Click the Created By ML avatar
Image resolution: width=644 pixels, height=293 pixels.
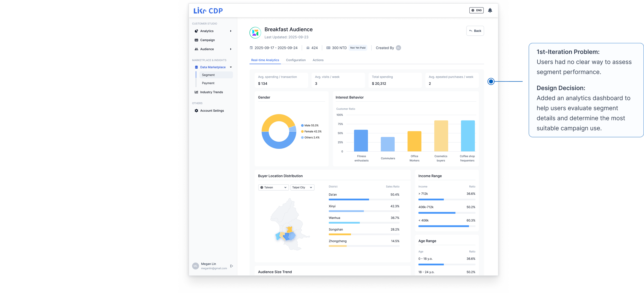398,48
